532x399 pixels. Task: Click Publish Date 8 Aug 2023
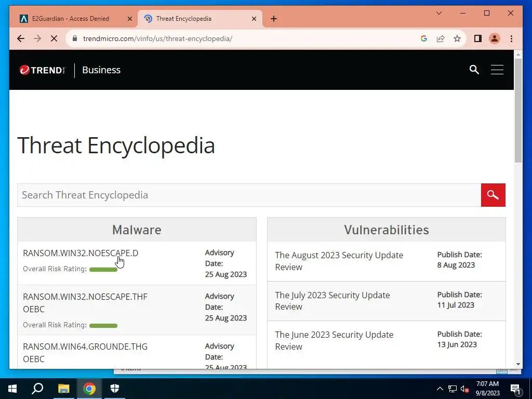[x=459, y=260]
